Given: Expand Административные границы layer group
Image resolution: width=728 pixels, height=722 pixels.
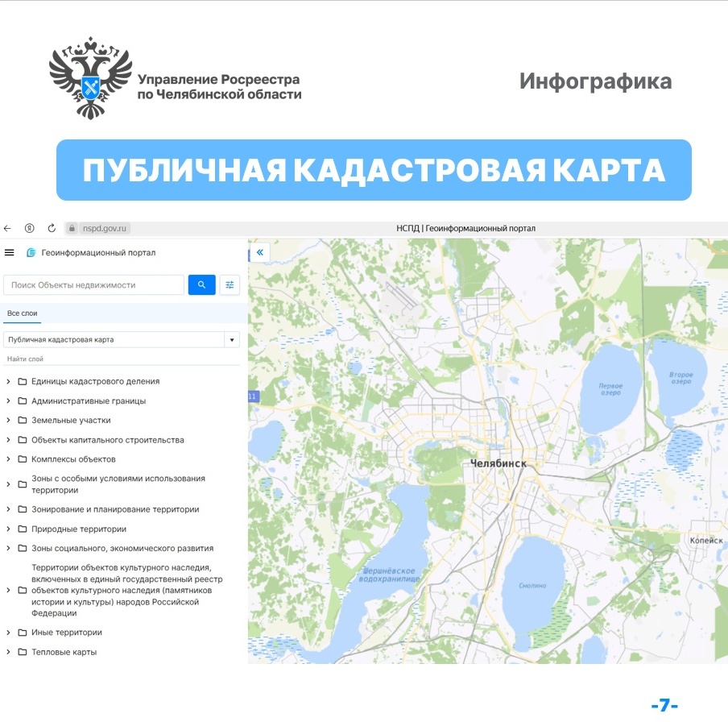Looking at the screenshot, I should click(8, 401).
